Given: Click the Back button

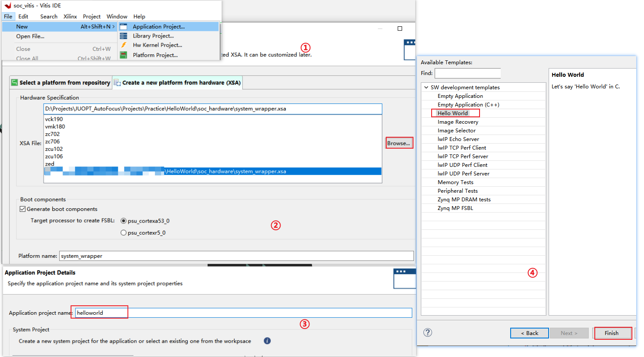Looking at the screenshot, I should coord(530,333).
